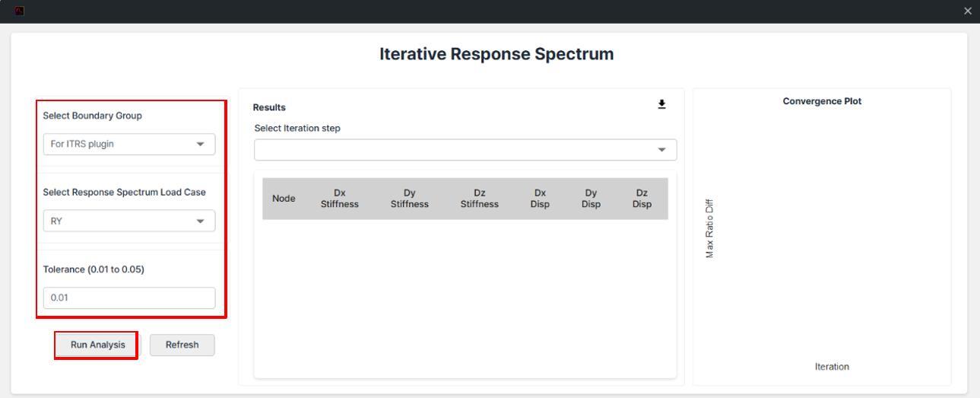The width and height of the screenshot is (980, 398).
Task: Open the Response Spectrum Load Case dropdown
Action: point(129,221)
